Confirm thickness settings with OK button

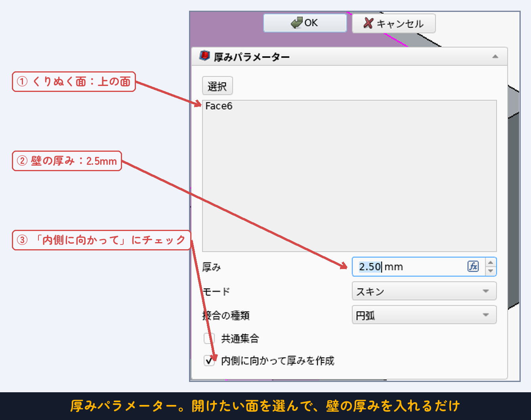pyautogui.click(x=305, y=23)
